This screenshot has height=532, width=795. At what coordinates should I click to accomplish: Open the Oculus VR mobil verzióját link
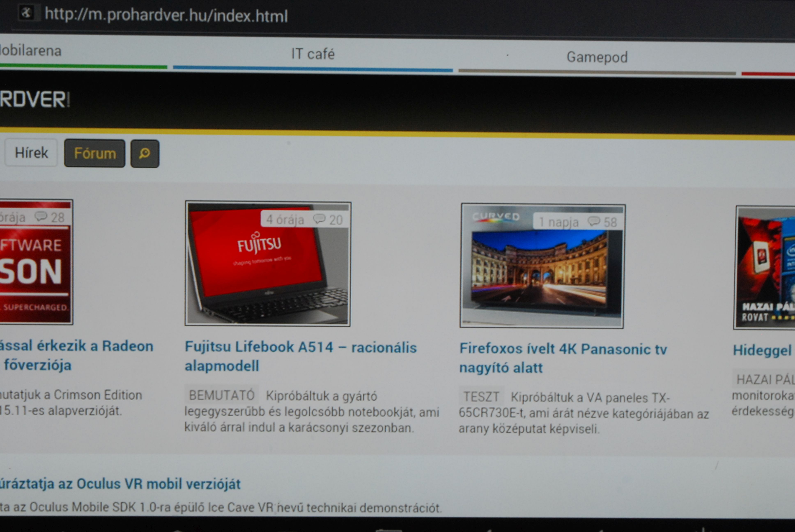(x=120, y=484)
